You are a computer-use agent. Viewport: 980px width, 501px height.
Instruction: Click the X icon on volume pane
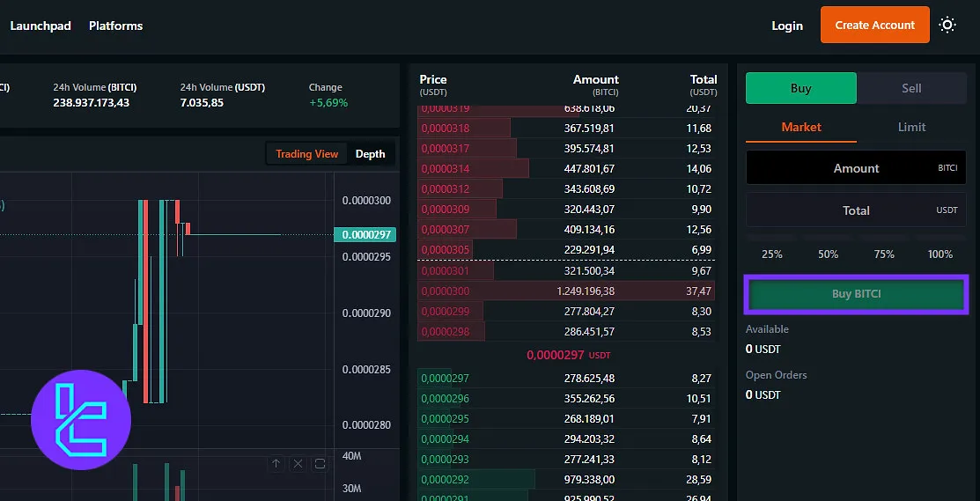tap(298, 464)
